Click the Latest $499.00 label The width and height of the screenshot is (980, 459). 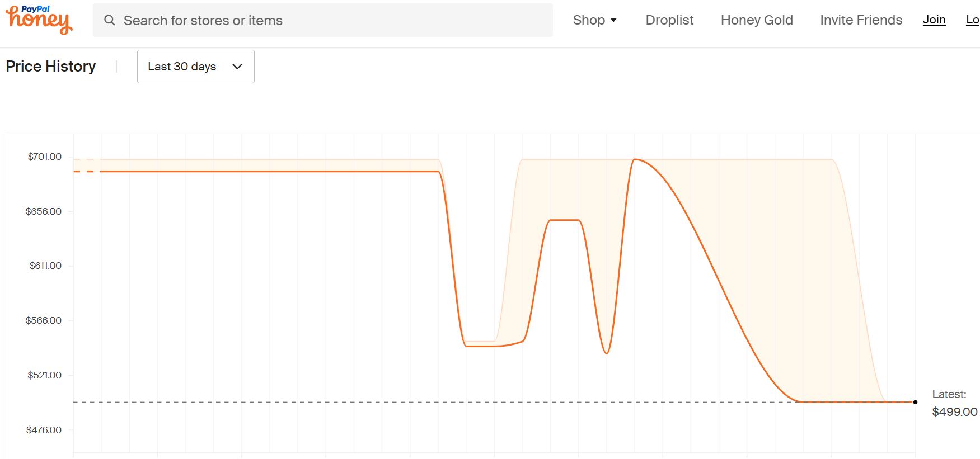[x=955, y=403]
